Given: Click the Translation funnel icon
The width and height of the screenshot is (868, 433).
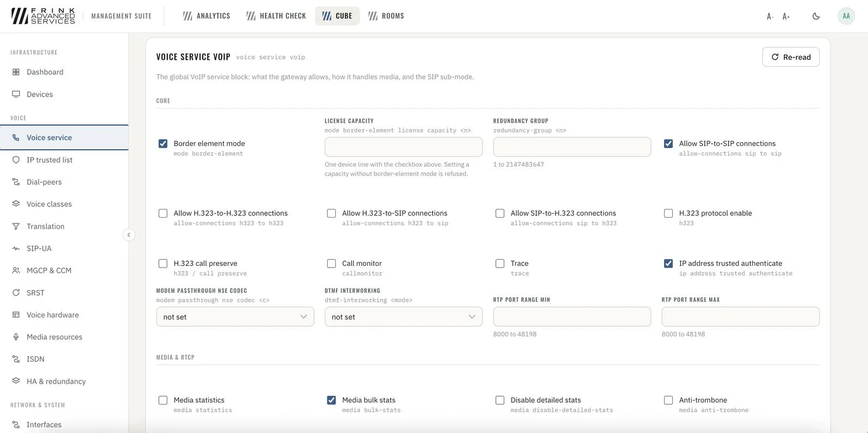Looking at the screenshot, I should [16, 226].
